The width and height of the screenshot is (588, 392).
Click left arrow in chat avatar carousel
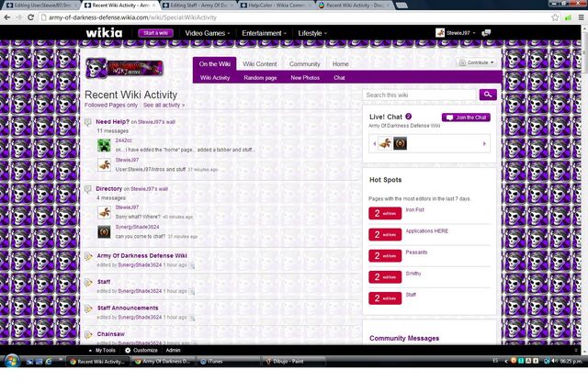pyautogui.click(x=374, y=143)
